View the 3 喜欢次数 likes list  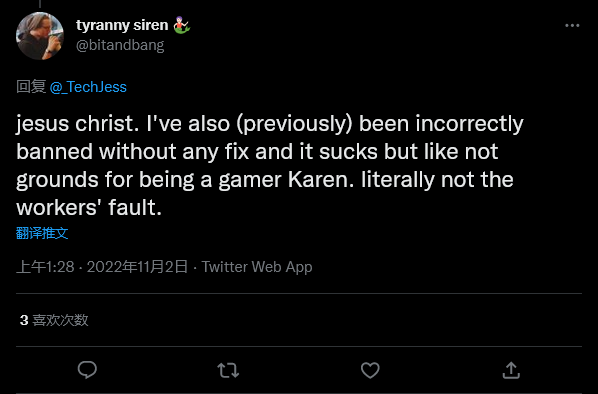pyautogui.click(x=54, y=320)
